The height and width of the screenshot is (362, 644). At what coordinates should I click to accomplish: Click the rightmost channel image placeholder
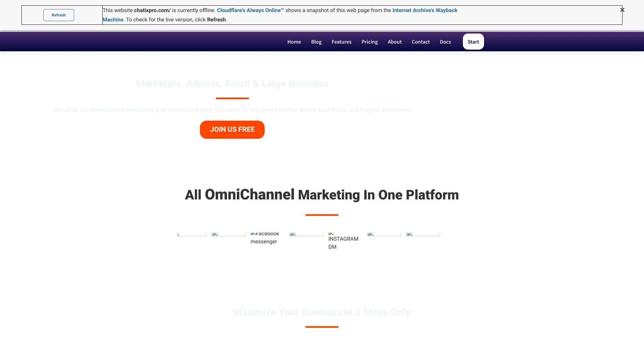pyautogui.click(x=423, y=235)
